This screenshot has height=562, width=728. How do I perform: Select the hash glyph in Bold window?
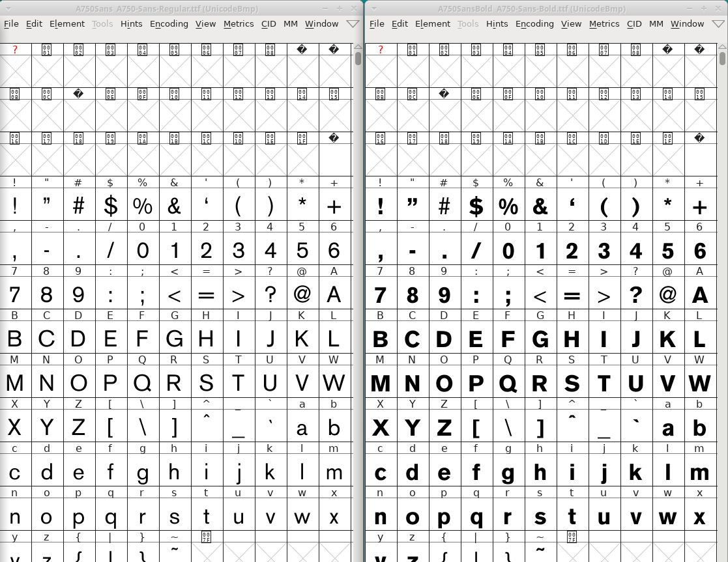click(444, 205)
